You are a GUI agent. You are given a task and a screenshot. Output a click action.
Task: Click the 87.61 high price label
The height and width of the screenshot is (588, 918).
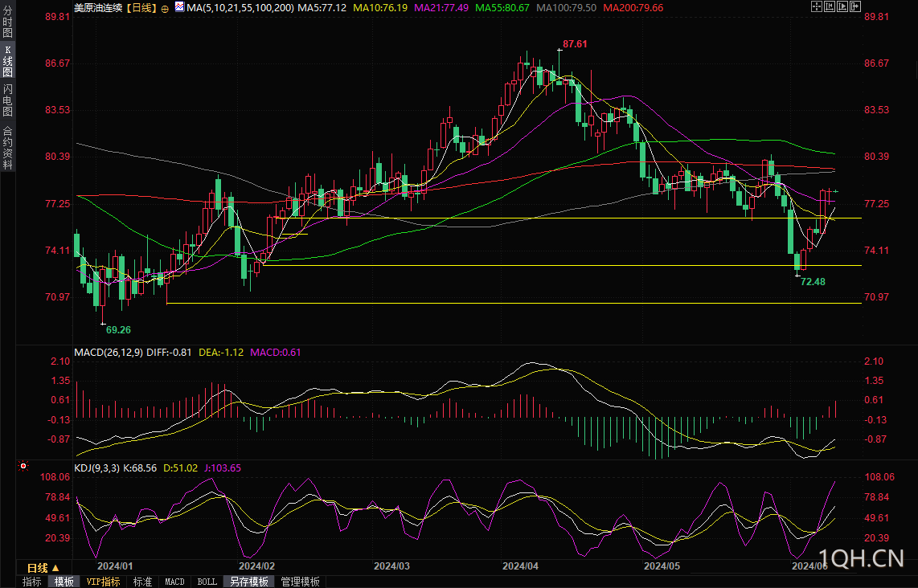pos(575,44)
